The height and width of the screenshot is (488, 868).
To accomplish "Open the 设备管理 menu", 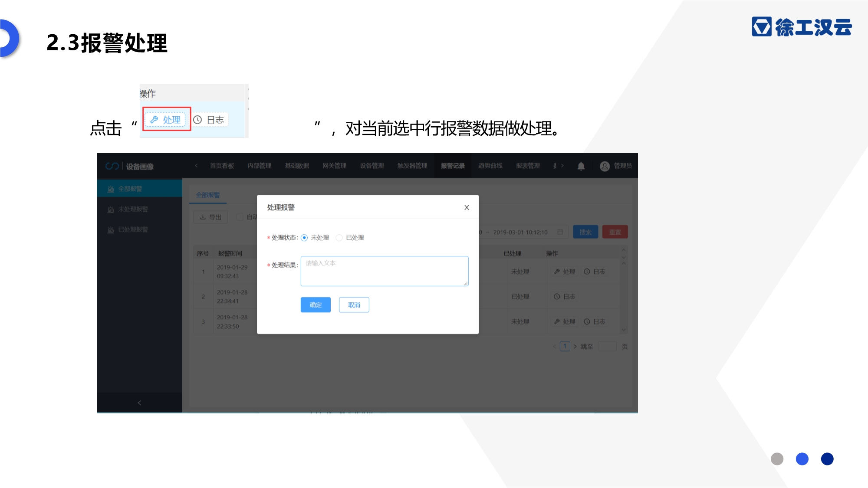I will coord(372,166).
